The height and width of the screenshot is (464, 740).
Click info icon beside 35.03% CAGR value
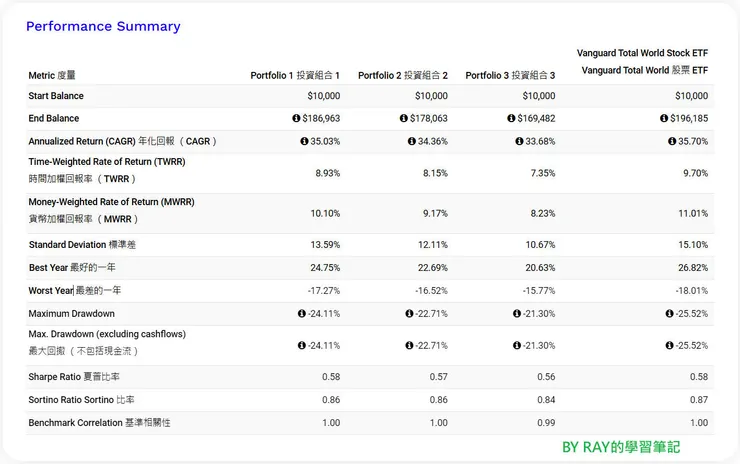pos(304,141)
